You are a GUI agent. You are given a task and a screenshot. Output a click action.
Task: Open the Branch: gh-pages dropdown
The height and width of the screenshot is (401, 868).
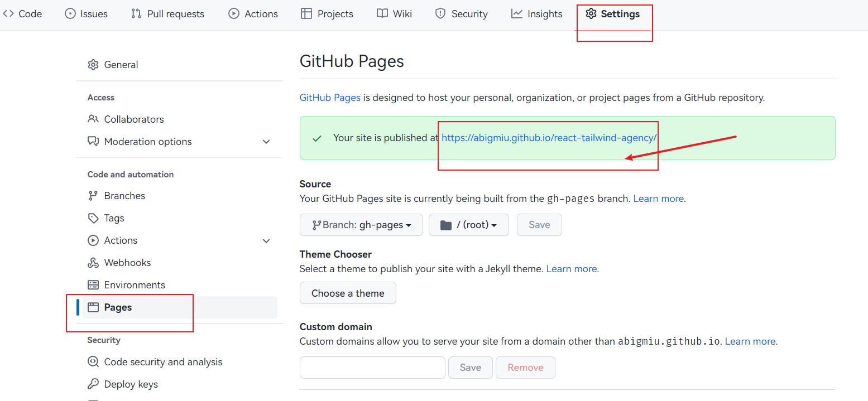(361, 225)
